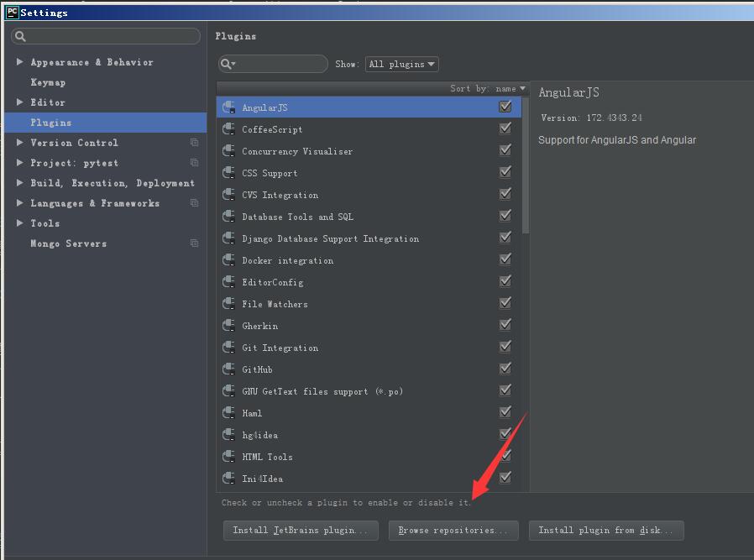The image size is (754, 560).
Task: Disable the Git Integration plugin checkbox
Action: click(505, 347)
